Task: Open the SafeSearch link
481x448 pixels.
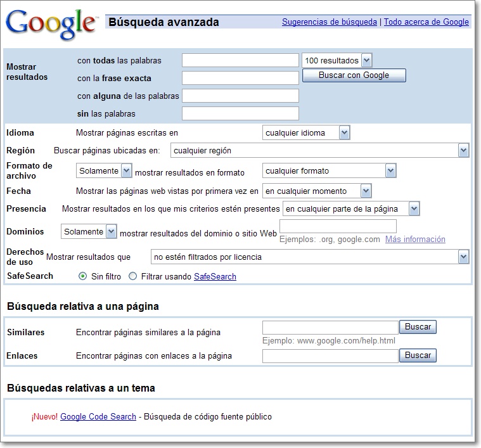Action: 215,276
